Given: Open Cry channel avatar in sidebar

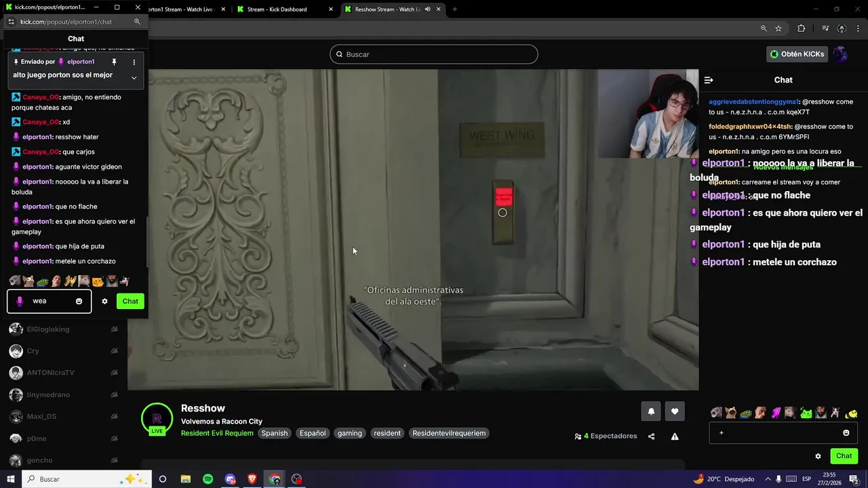Looking at the screenshot, I should click(16, 351).
